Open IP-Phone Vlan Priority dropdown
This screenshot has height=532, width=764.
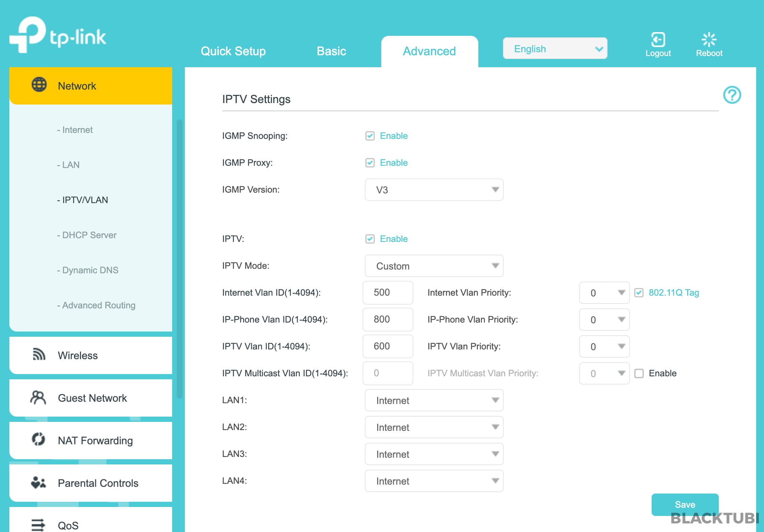(x=604, y=320)
